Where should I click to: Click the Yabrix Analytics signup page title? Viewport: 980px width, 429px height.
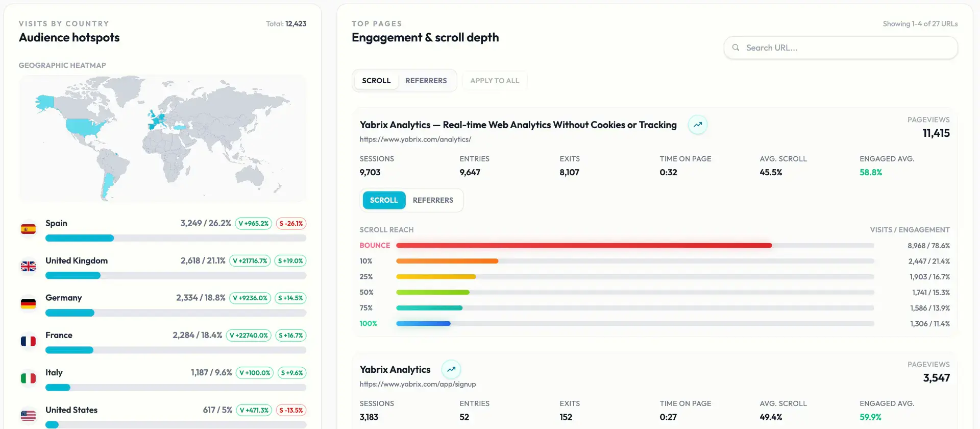tap(395, 369)
